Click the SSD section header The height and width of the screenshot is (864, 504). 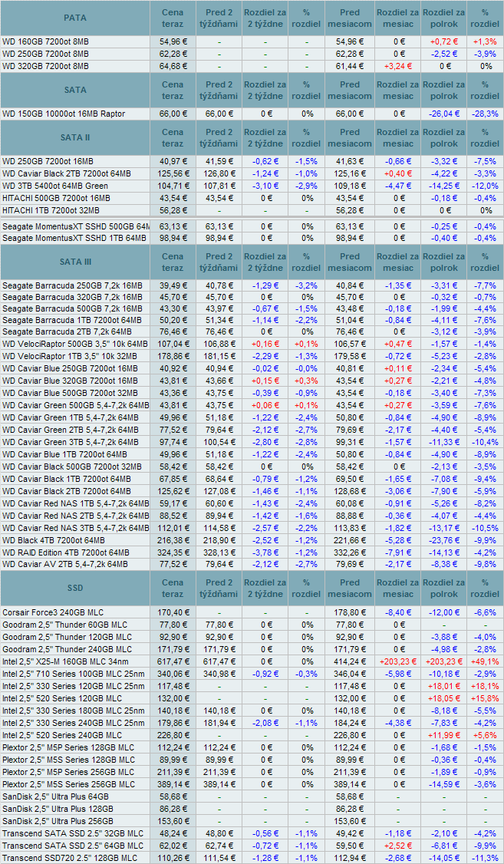point(75,589)
